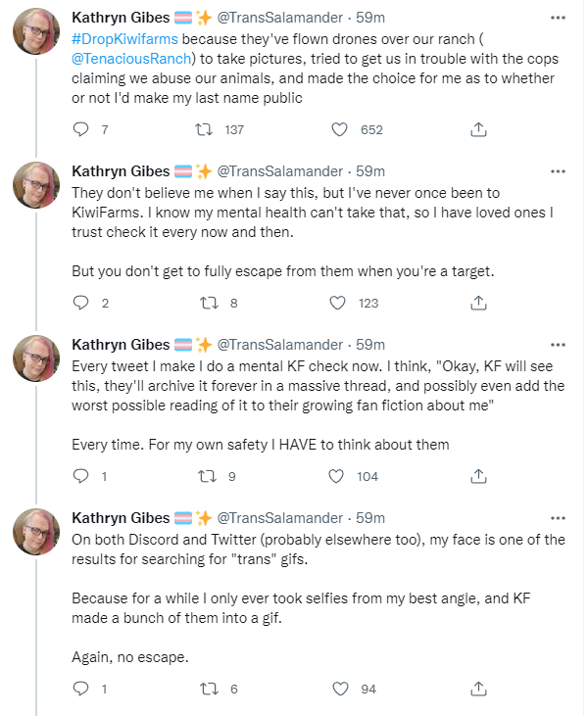Like the tweet with 104 likes
Viewport: 588px width, 716px height.
click(x=336, y=476)
